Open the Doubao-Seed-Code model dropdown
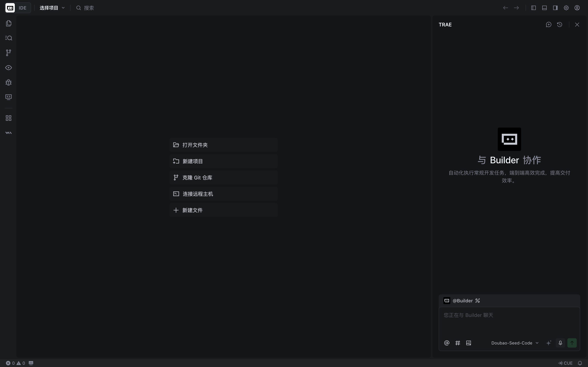 pos(515,343)
